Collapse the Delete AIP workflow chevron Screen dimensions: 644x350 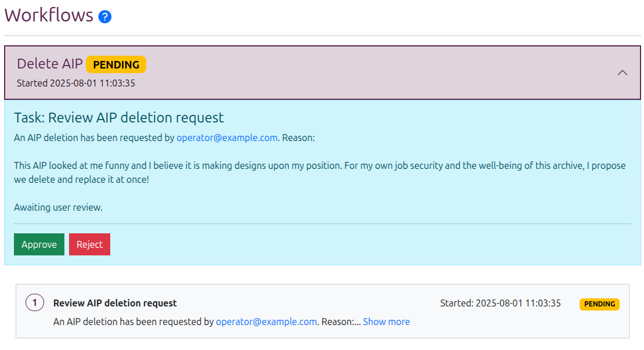click(x=622, y=73)
